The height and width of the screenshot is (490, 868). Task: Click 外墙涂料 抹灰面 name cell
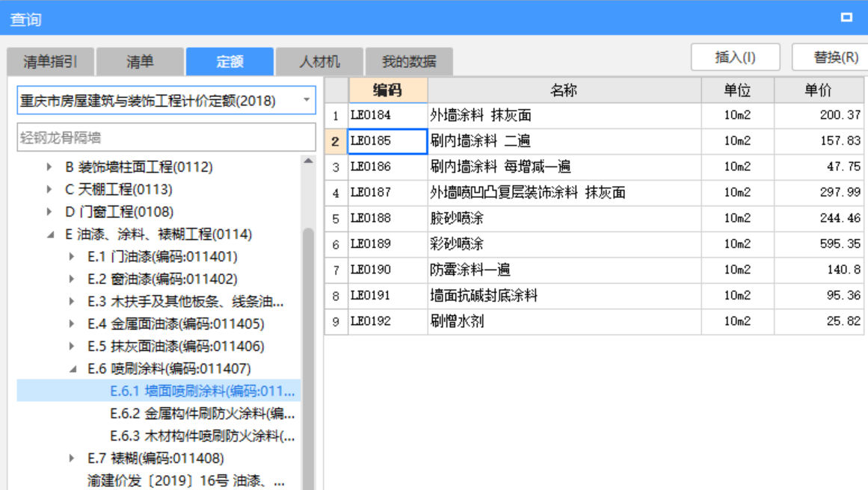(564, 115)
